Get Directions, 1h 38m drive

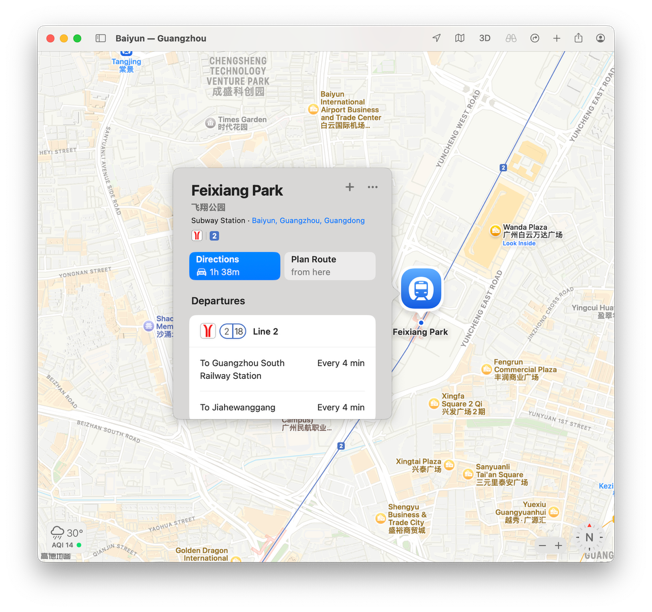coord(234,265)
